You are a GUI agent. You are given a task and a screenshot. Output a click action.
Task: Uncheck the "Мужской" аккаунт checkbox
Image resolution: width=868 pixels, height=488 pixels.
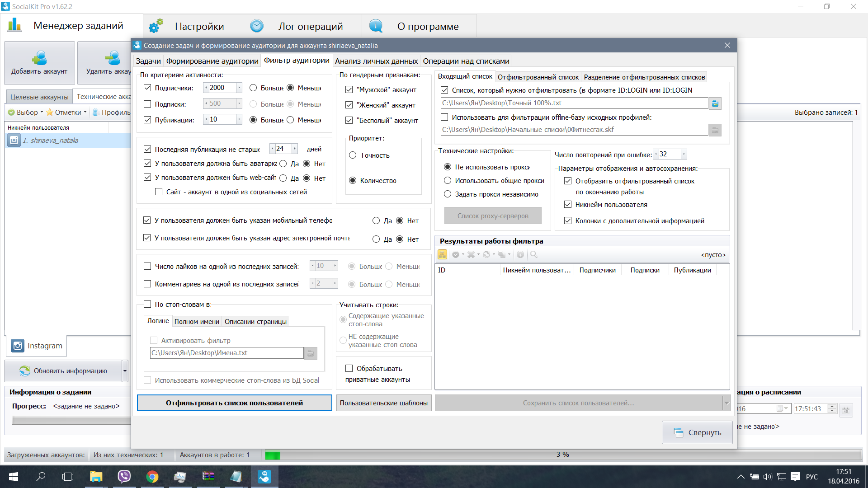click(349, 89)
